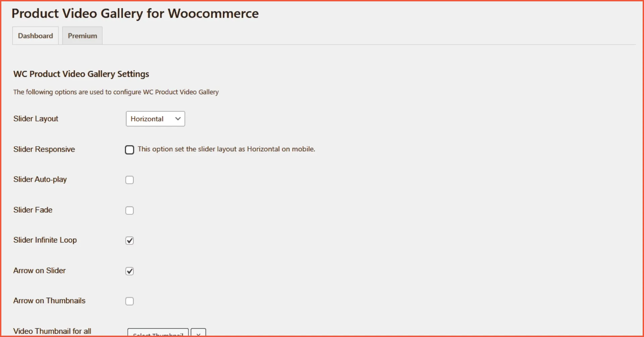Image resolution: width=644 pixels, height=337 pixels.
Task: Enable Arrow on Thumbnails
Action: point(129,301)
